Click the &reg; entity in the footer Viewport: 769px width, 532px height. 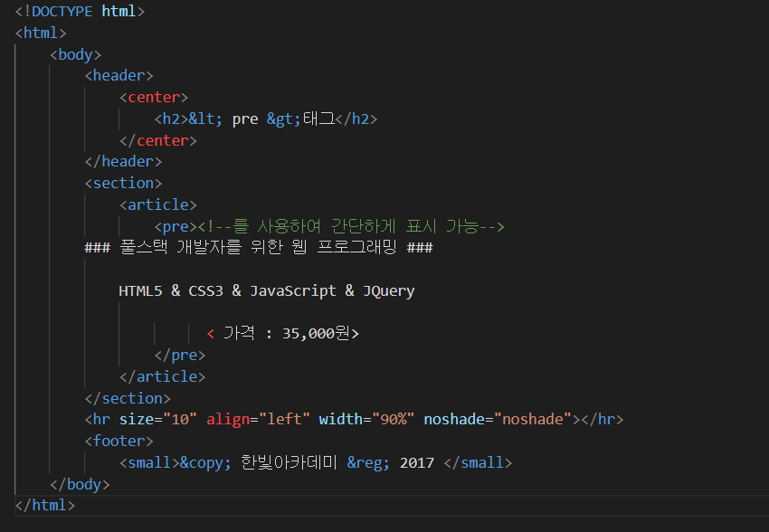coord(368,463)
